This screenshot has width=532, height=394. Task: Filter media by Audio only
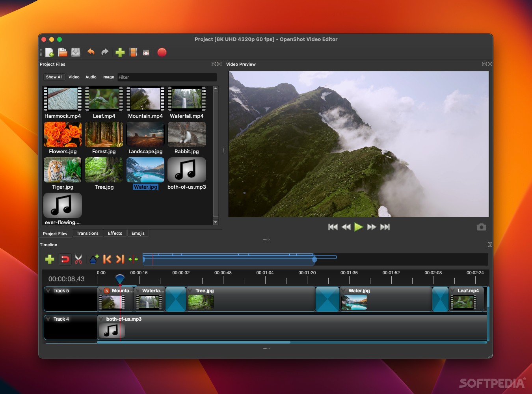point(91,77)
